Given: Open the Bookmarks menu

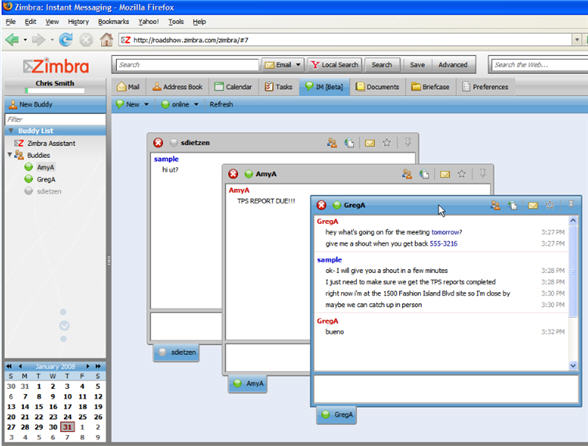Looking at the screenshot, I should [x=113, y=22].
